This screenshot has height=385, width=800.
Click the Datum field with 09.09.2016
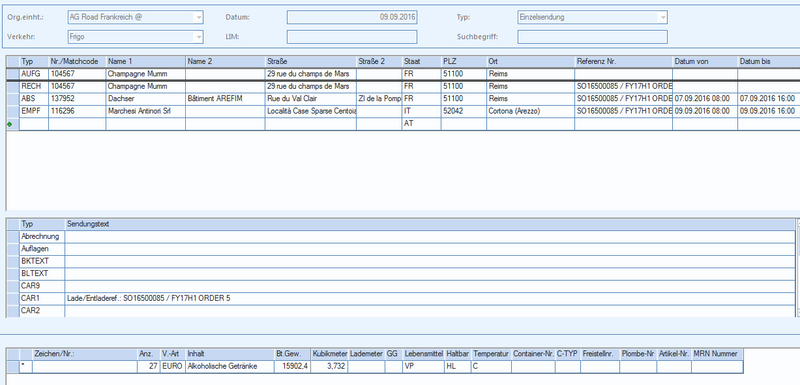tap(352, 17)
